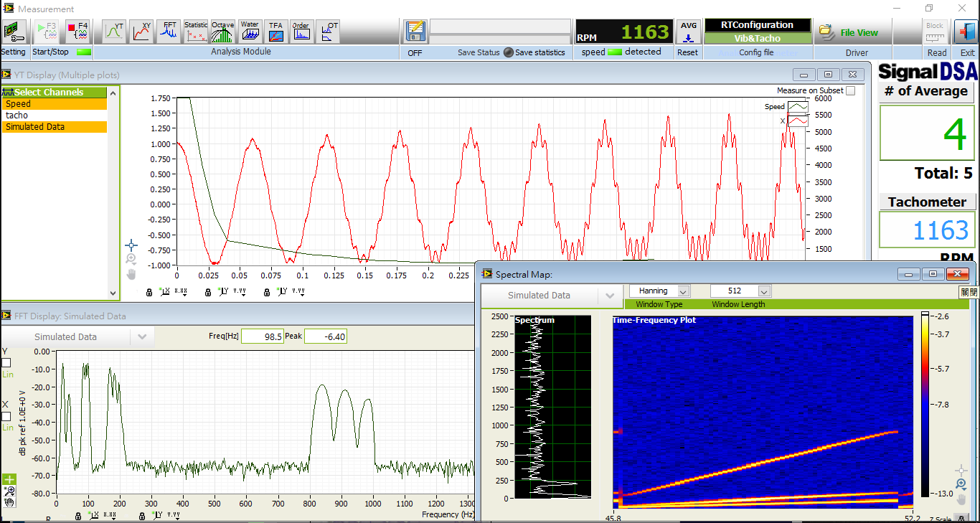
Task: Select zoom tool in YT Display
Action: [131, 259]
